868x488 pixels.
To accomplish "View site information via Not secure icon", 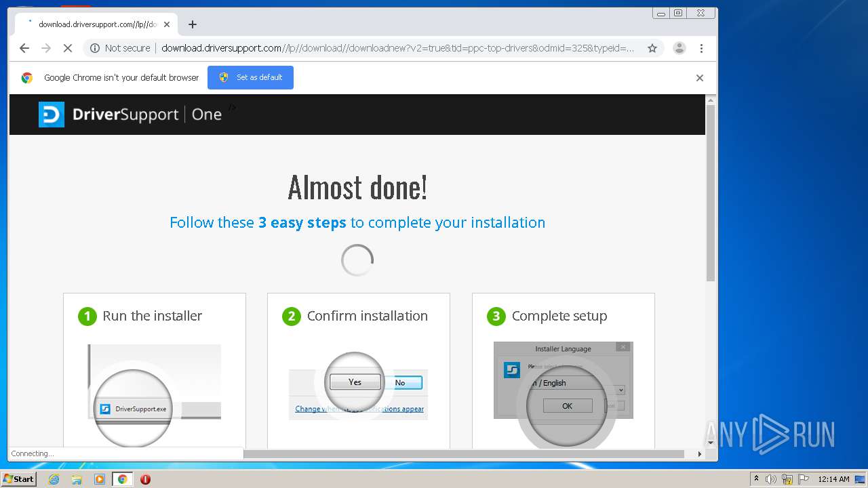I will pyautogui.click(x=120, y=48).
